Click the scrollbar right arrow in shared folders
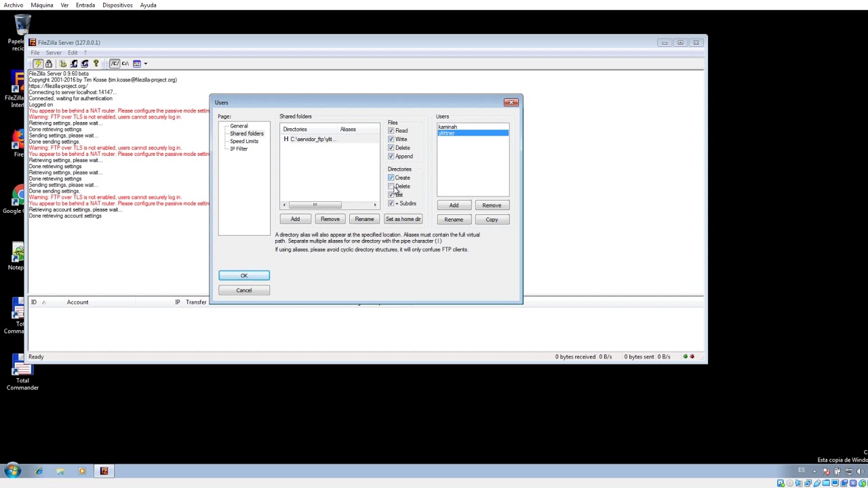The height and width of the screenshot is (488, 868). point(375,205)
